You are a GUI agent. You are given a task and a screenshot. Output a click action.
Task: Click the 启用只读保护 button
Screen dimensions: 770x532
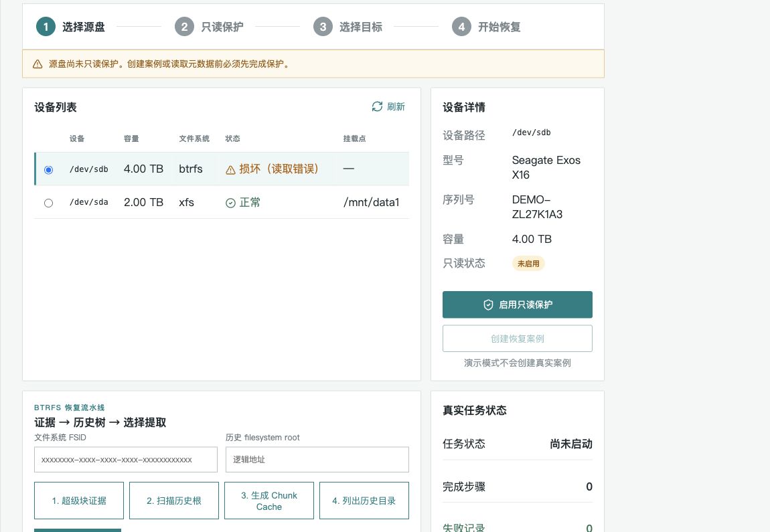(517, 304)
